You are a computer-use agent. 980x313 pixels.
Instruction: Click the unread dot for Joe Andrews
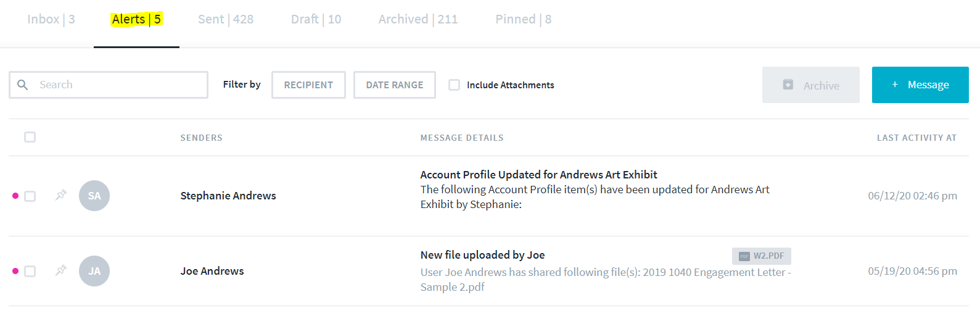click(x=15, y=271)
